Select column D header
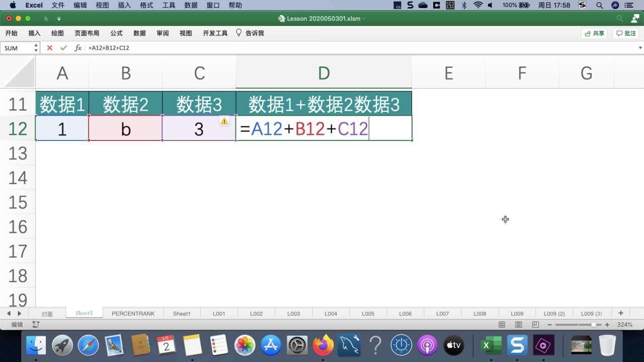Screen dimensions: 644x362 coord(324,73)
